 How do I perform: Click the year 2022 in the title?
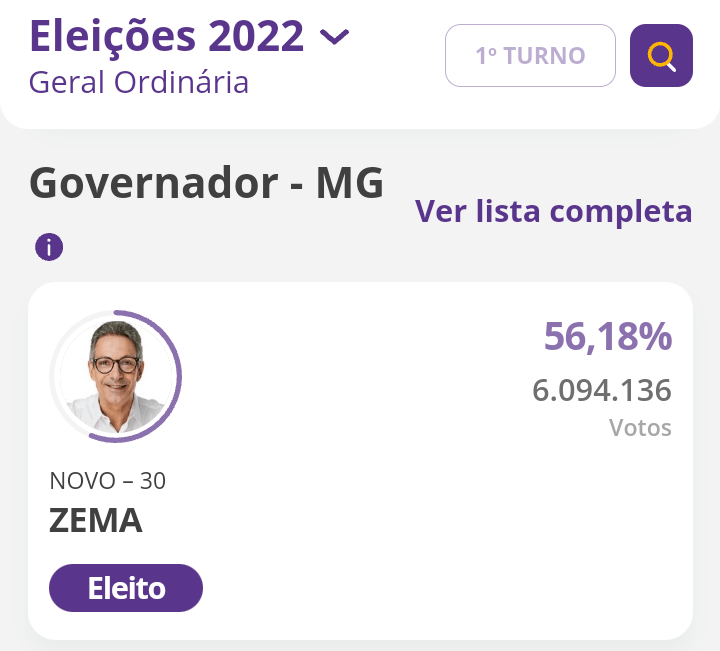pyautogui.click(x=255, y=35)
